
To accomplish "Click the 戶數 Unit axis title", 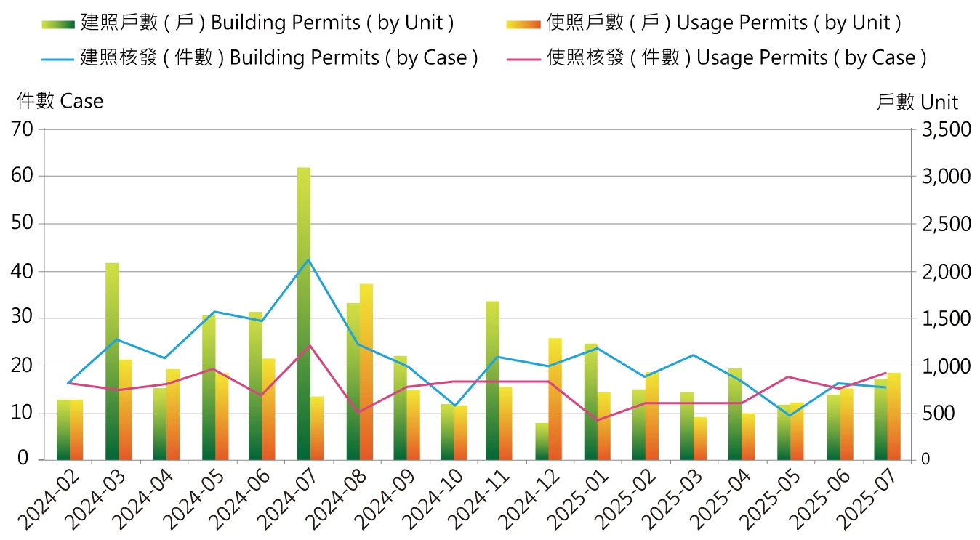I will pos(917,102).
